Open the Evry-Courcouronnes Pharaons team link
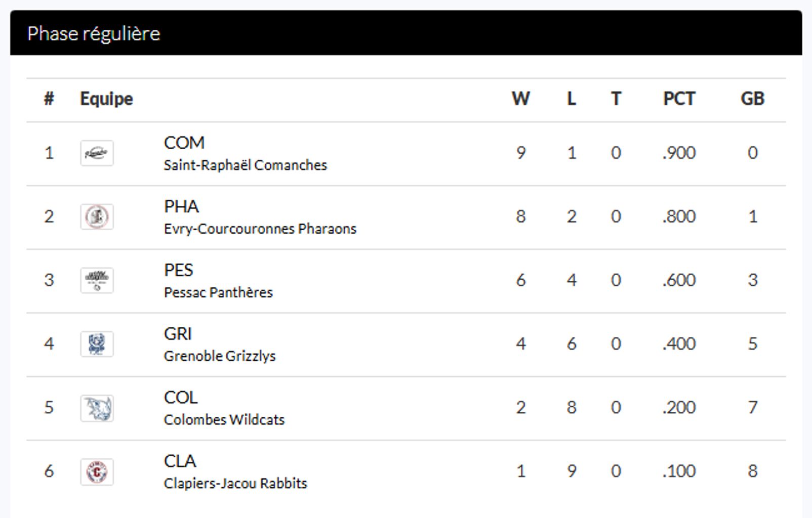The height and width of the screenshot is (518, 812). point(260,229)
